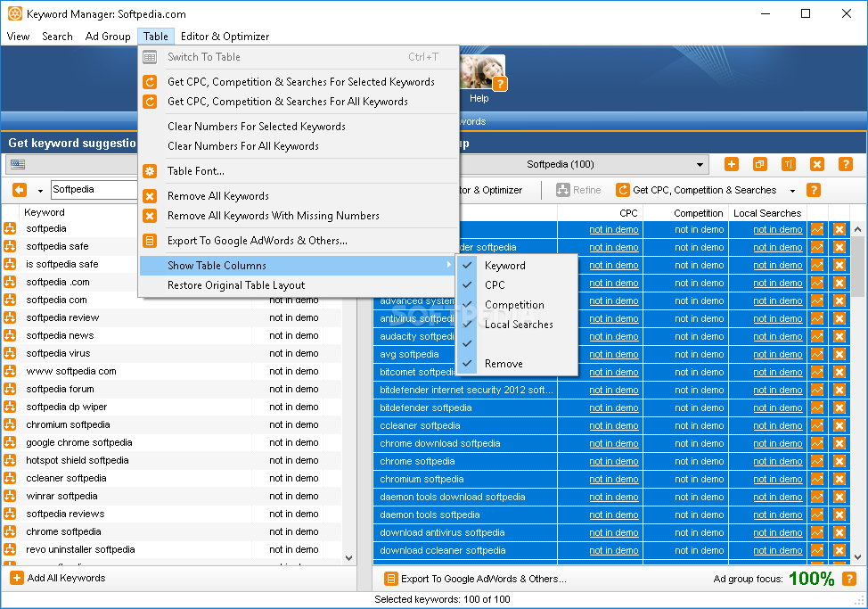868x609 pixels.
Task: Click Local Searches link for chrome softpedia row
Action: (777, 461)
